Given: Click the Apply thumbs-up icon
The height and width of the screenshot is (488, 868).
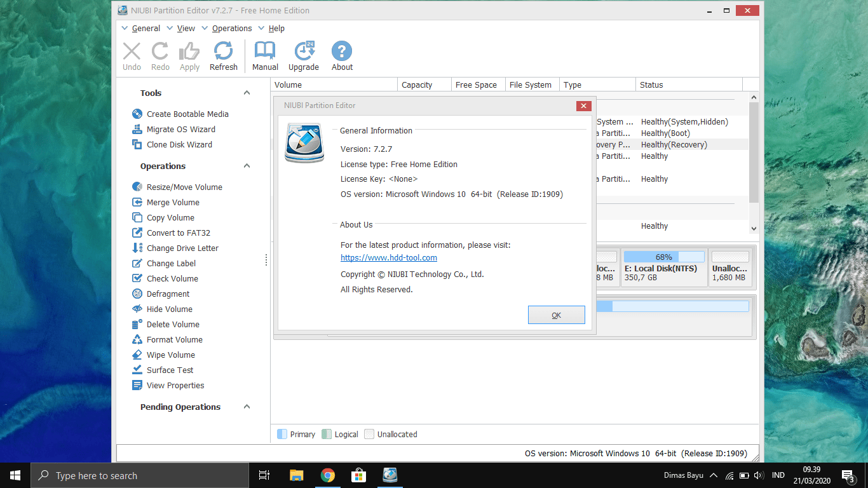Looking at the screenshot, I should (189, 51).
